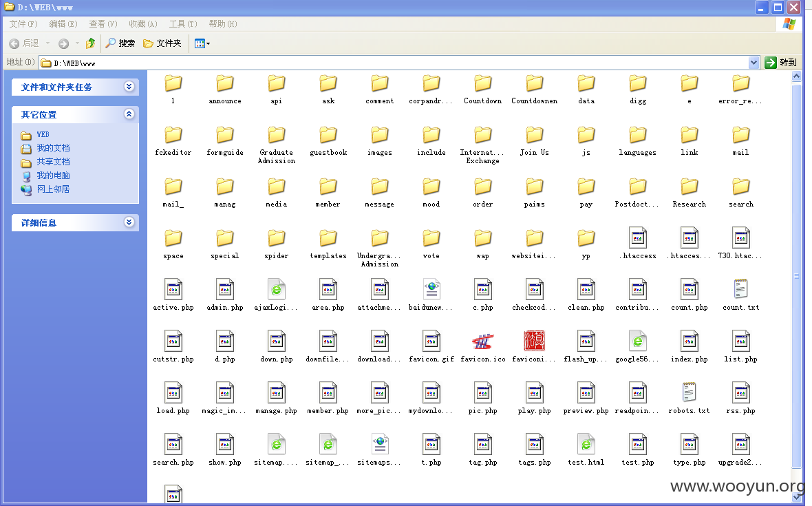
Task: Select the robots.txt file
Action: pos(690,399)
